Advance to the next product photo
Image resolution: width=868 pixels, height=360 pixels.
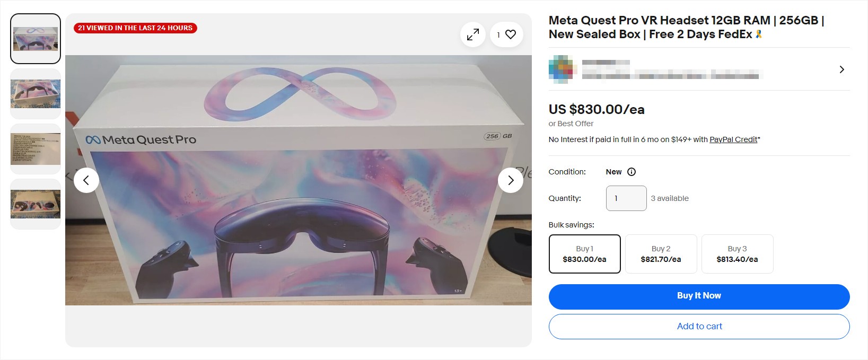click(x=510, y=180)
